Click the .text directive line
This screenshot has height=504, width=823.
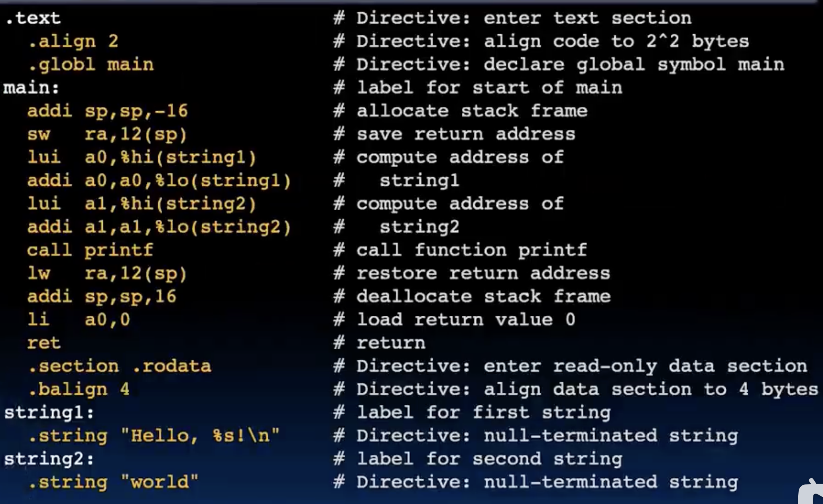click(33, 18)
